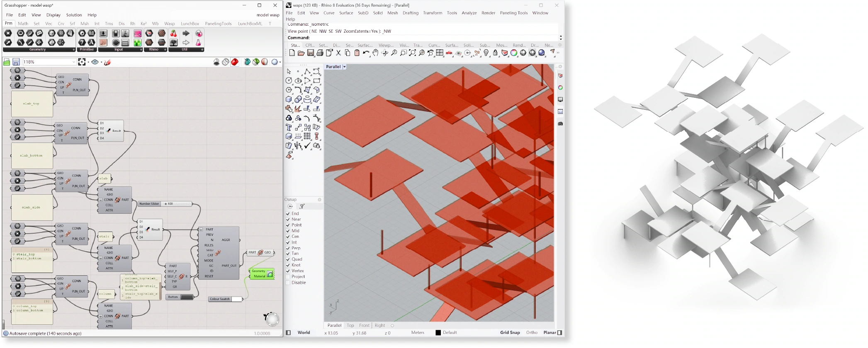This screenshot has width=868, height=348.
Task: Expand the Geometry panel in Grasshopper ribbon
Action: coord(74,50)
